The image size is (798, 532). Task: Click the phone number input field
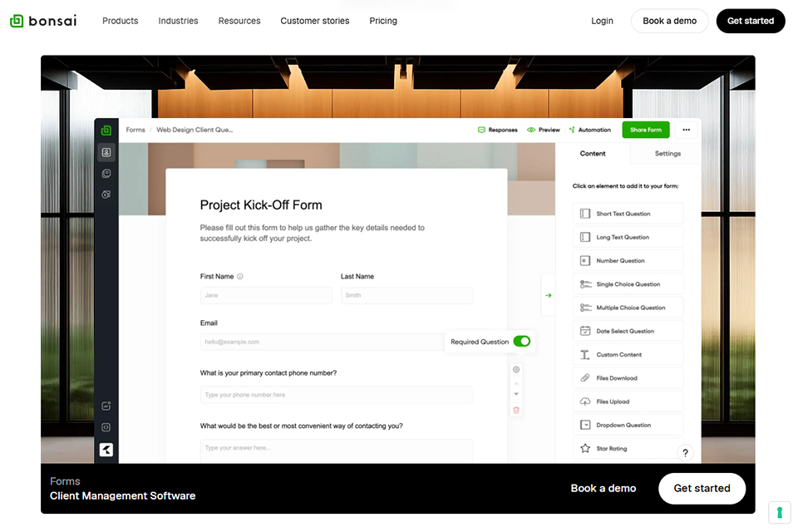(336, 395)
